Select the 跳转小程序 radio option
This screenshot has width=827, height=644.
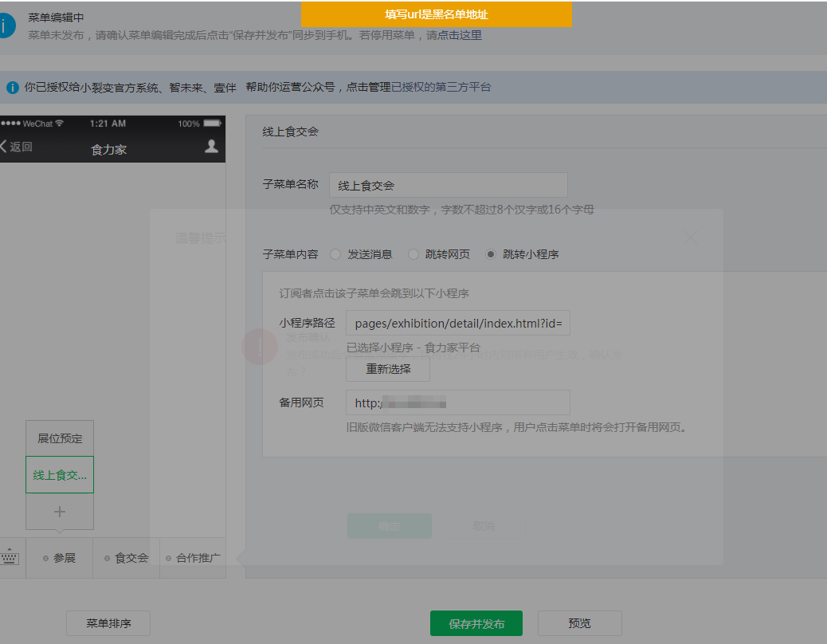[491, 254]
